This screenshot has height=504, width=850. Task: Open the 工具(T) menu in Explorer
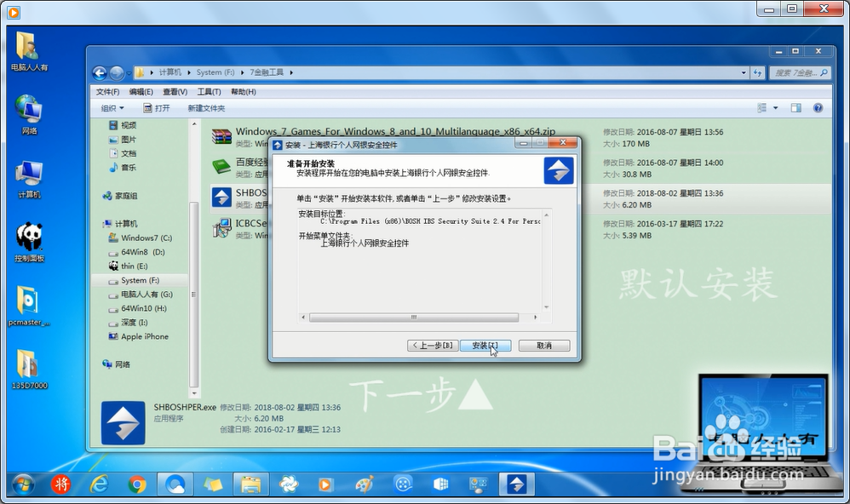tap(209, 92)
